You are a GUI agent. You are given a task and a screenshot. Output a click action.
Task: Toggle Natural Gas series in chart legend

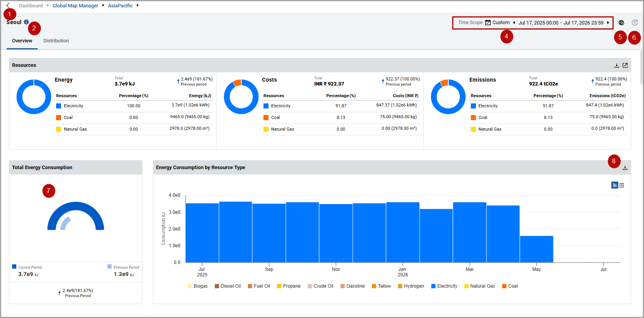coord(479,286)
